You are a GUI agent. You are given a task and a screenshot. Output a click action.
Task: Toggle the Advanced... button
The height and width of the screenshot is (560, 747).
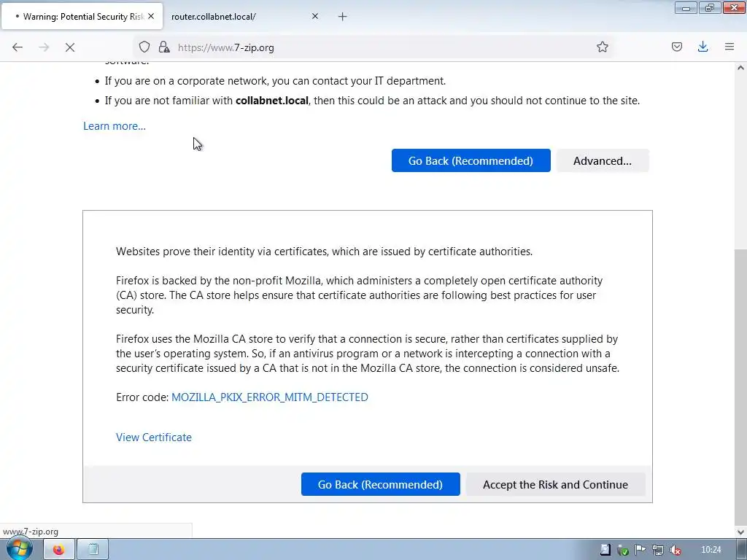click(602, 161)
